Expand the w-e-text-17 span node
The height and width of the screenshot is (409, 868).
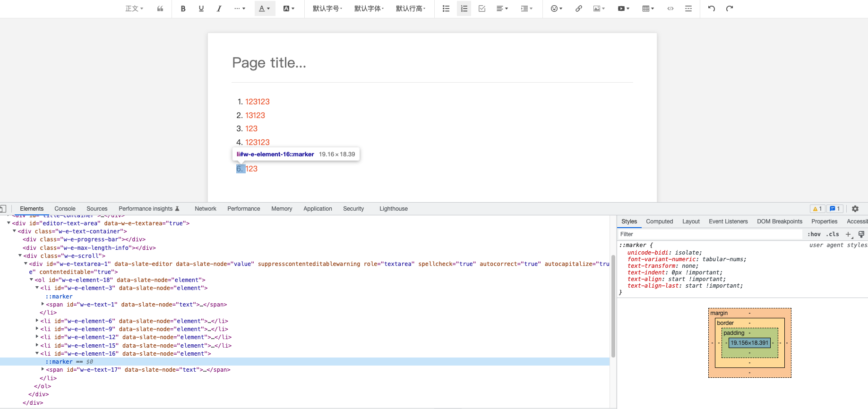[43, 369]
